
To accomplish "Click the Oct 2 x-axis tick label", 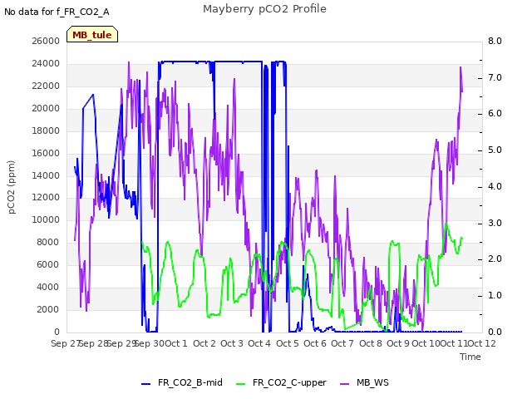I will [x=204, y=343].
